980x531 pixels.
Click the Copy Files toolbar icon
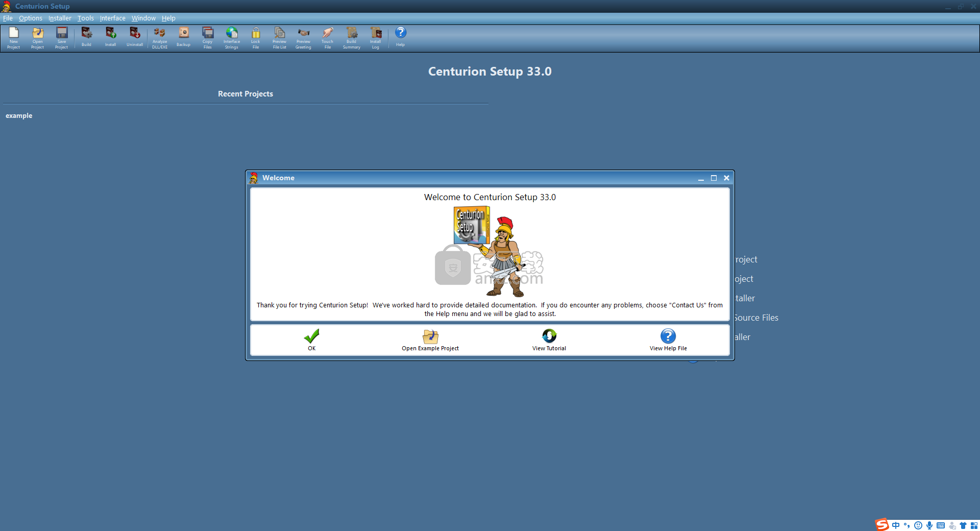208,38
